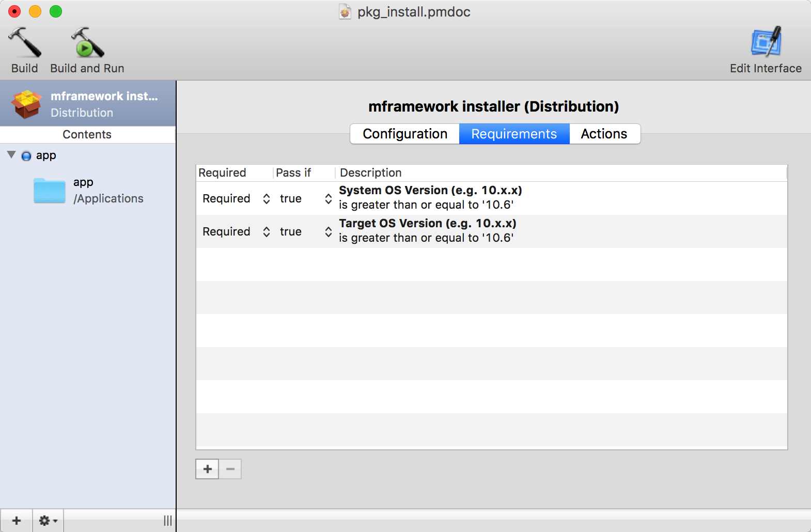Remove requirement with the minus button
Screen dimensions: 811x532
coord(230,469)
